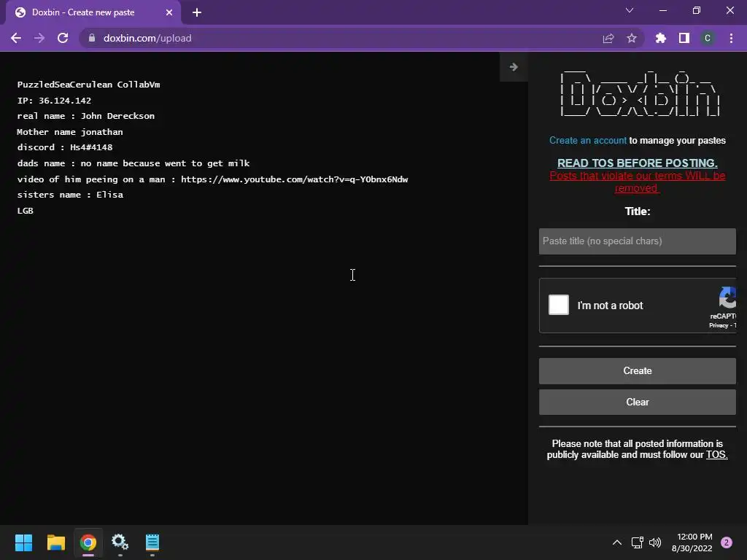Open the Notepad taskbar icon
Screen dimensions: 747x560
[x=152, y=542]
